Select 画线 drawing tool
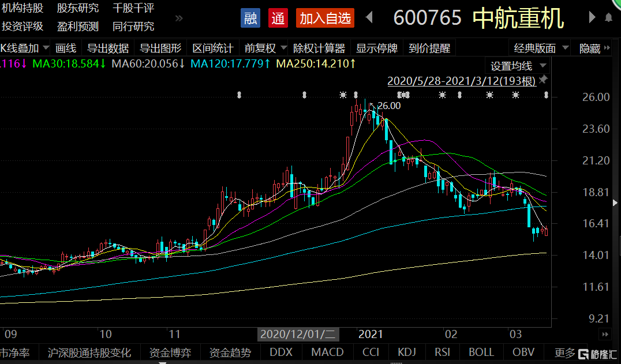The image size is (621, 364). (x=66, y=48)
